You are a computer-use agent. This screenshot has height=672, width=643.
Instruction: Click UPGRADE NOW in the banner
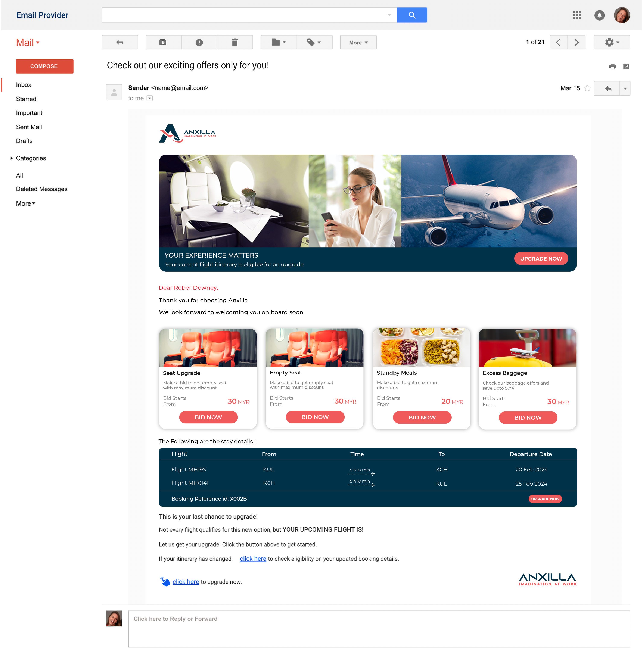coord(541,258)
